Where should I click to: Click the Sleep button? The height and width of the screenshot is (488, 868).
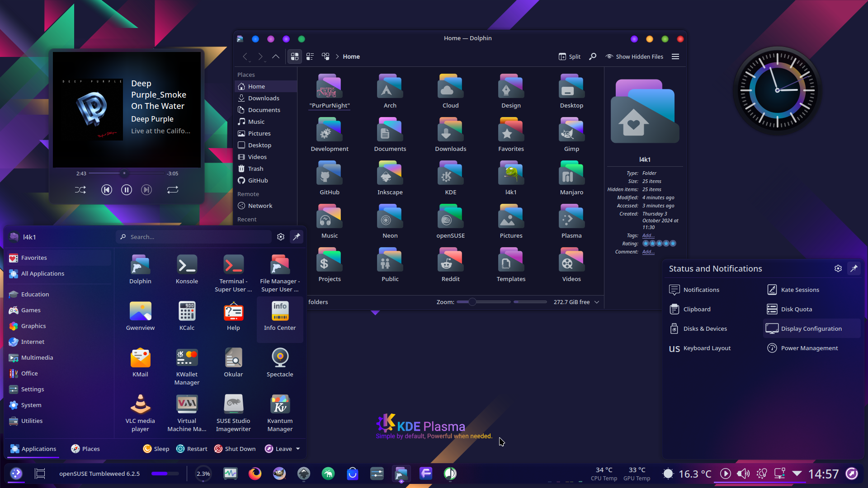pyautogui.click(x=156, y=449)
